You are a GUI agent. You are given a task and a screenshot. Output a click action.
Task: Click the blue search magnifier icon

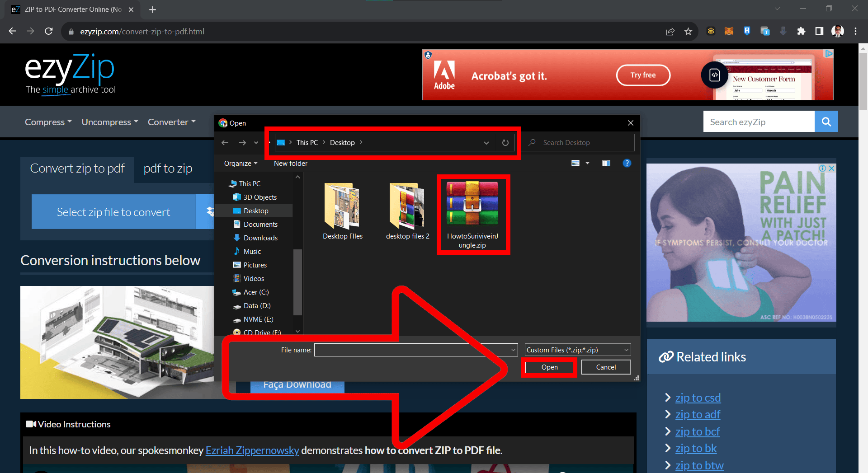(826, 121)
